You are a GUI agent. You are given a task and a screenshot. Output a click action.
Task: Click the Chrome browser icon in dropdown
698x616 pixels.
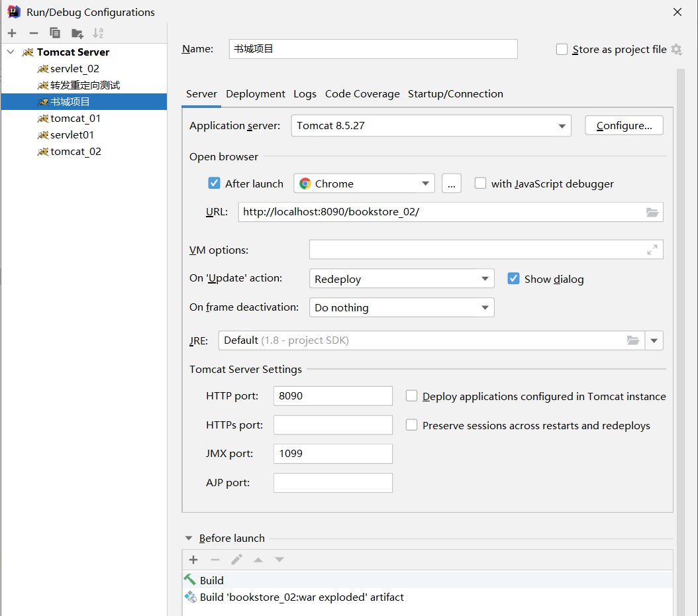(x=305, y=183)
